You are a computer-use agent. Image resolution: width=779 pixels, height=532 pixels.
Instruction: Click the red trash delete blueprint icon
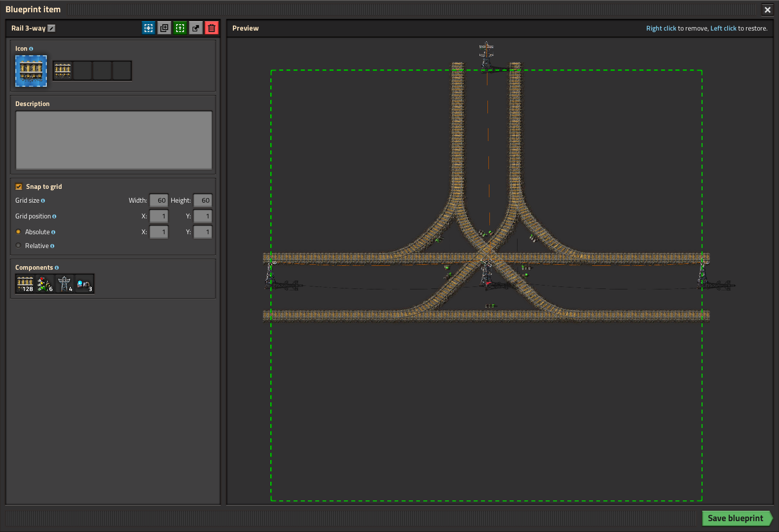(x=212, y=28)
